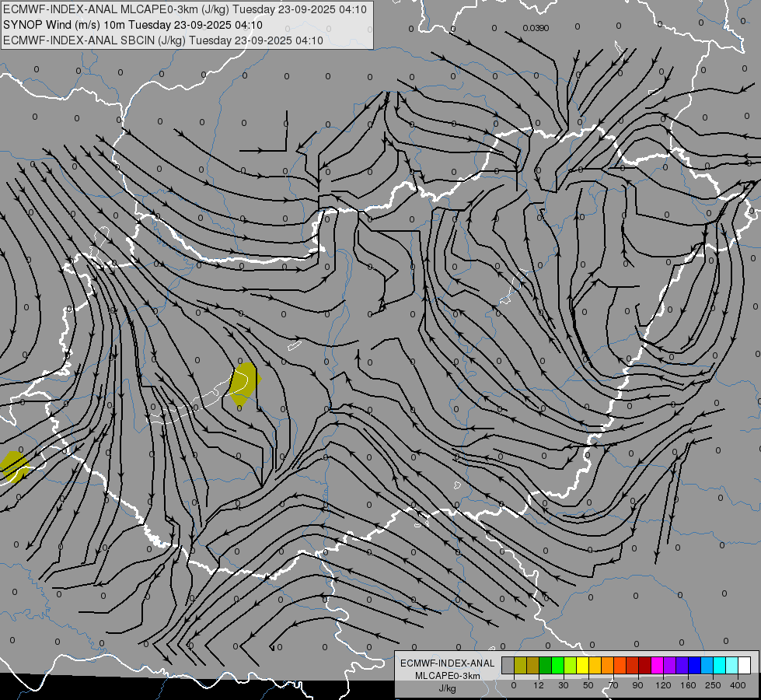Select the dark green legend swatch

pos(546,665)
